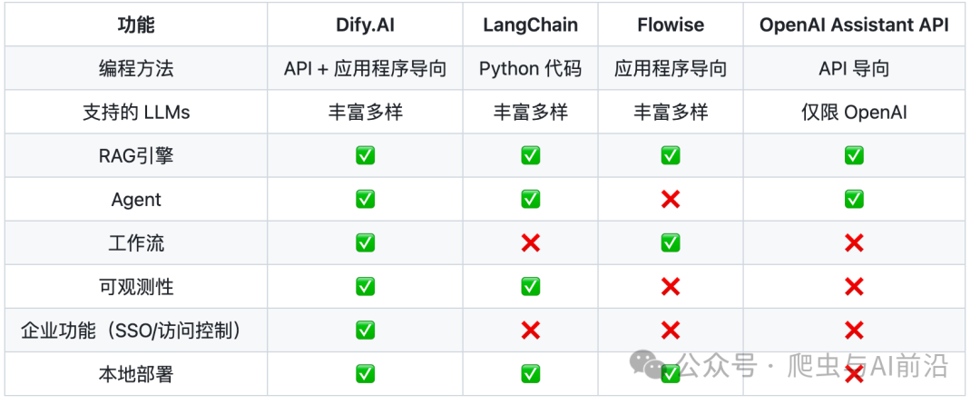This screenshot has height=405, width=980.
Task: Select the Dify.AI column header
Action: (365, 25)
